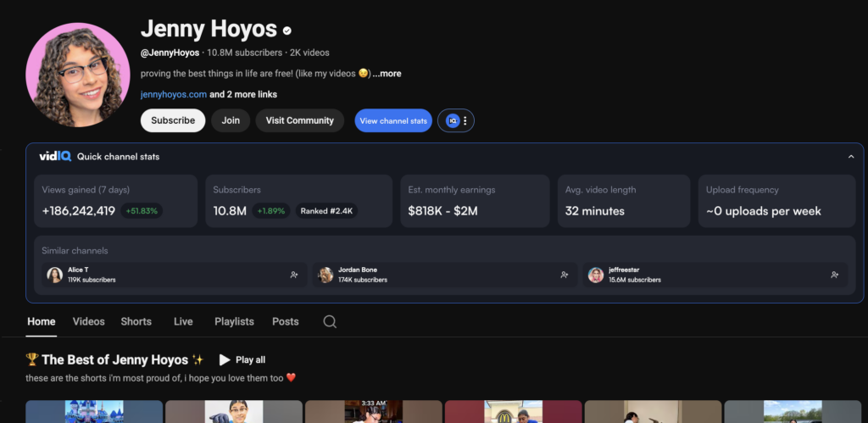Open the Disney castle short thumbnail
868x423 pixels.
tap(94, 411)
